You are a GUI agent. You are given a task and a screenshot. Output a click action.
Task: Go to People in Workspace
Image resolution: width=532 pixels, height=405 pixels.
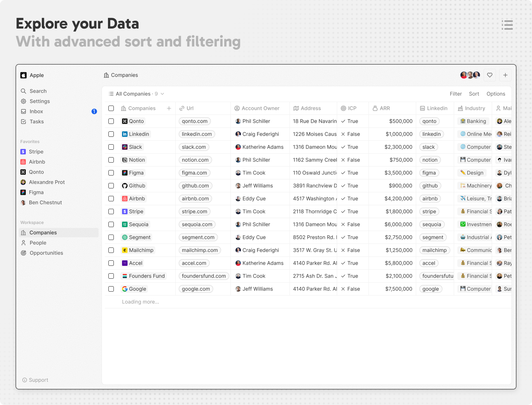pos(38,243)
